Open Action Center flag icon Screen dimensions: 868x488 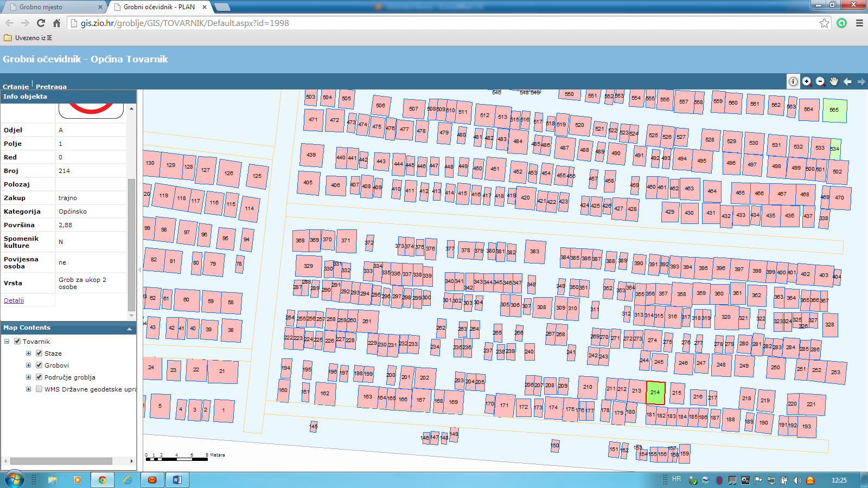(x=758, y=480)
